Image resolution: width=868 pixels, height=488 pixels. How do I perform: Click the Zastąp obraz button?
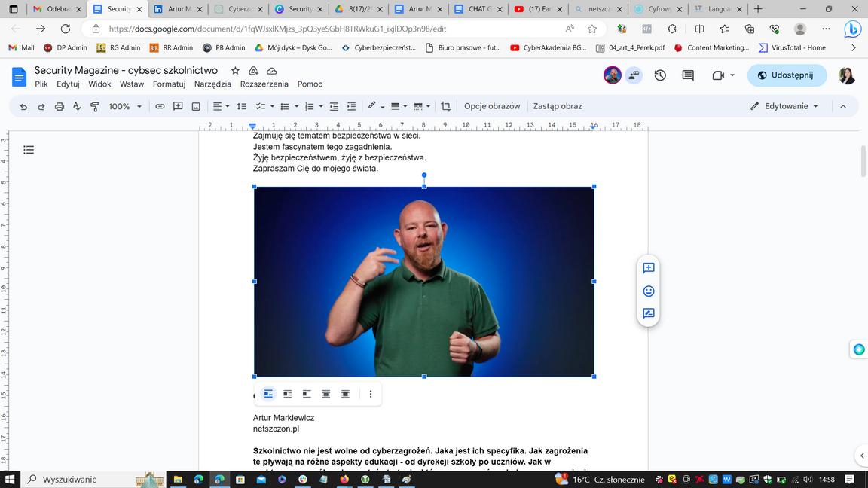557,106
